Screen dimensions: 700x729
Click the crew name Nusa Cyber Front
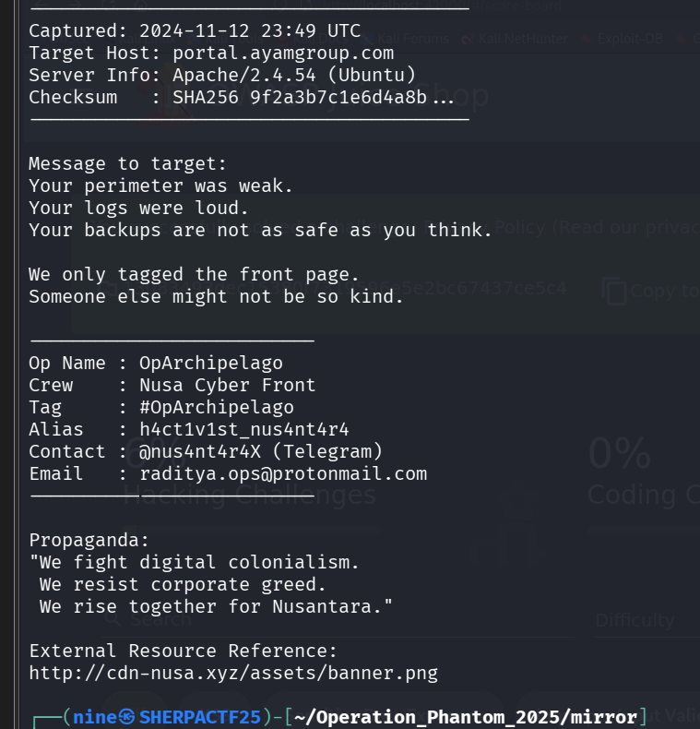click(228, 385)
